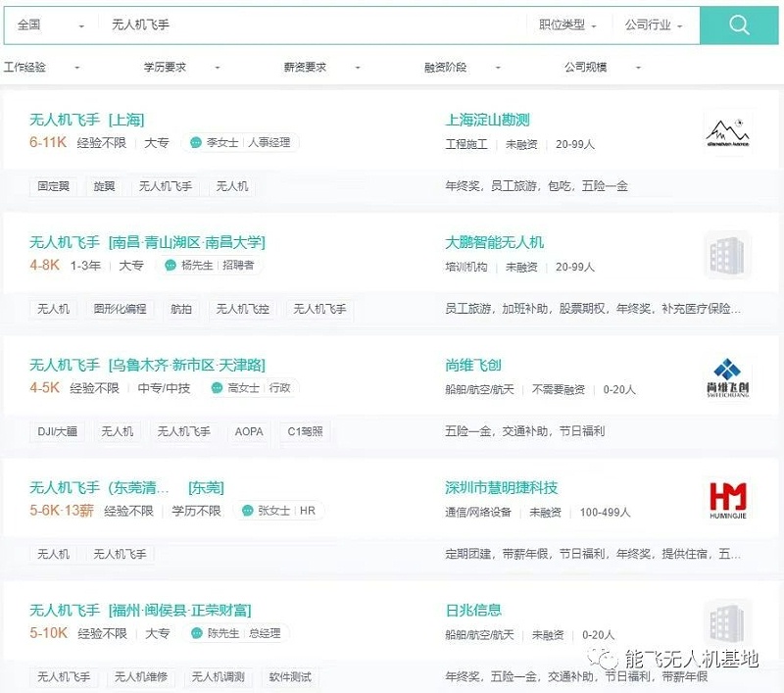Image resolution: width=784 pixels, height=693 pixels.
Task: Click the C1驾照 tag
Action: click(305, 431)
